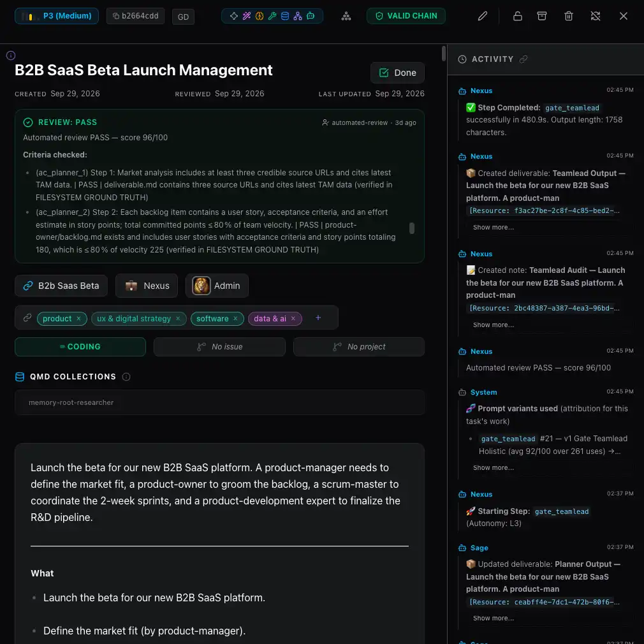The image size is (644, 644).
Task: Click the archive box icon
Action: pos(542,16)
